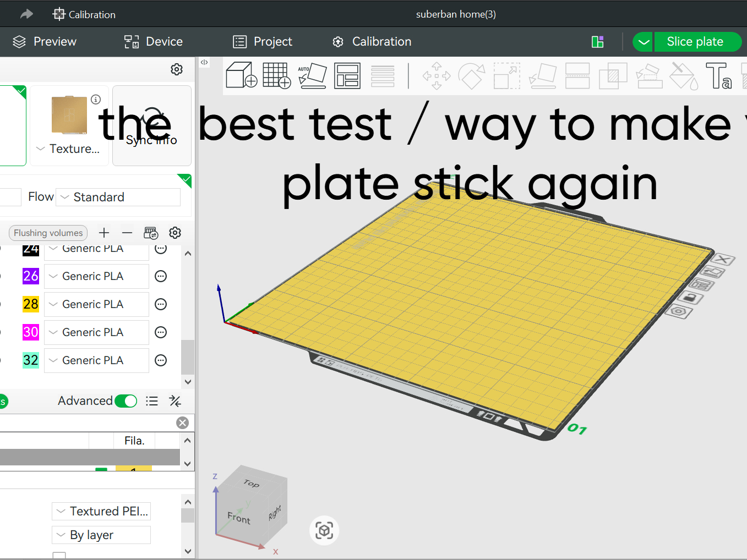
Task: Tick the checkbox below By layer
Action: pyautogui.click(x=59, y=556)
